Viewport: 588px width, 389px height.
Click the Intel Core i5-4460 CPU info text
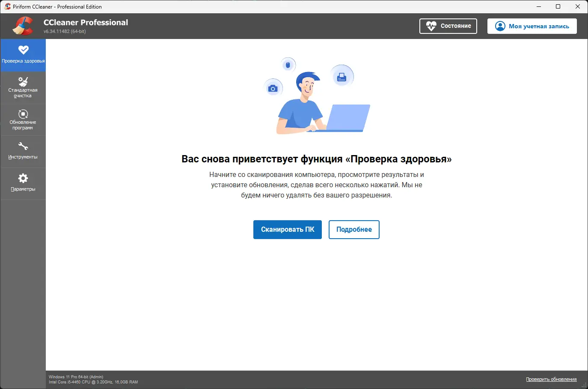pos(93,382)
